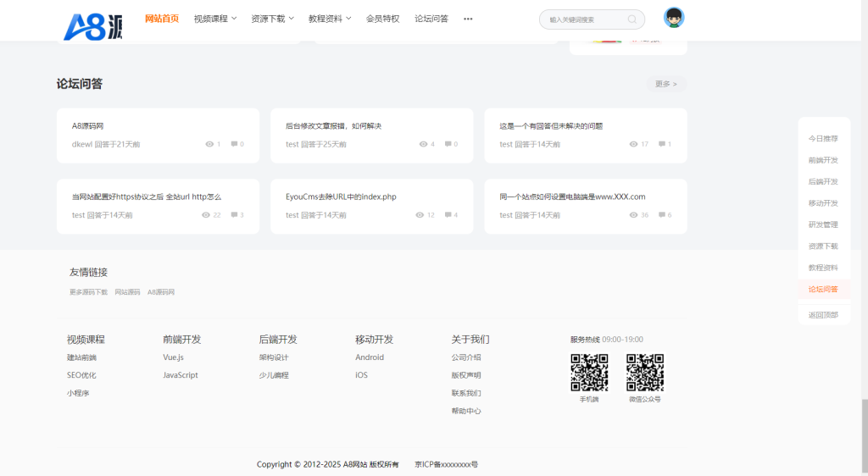Click the comment icon on the A8源码网 post
The width and height of the screenshot is (868, 476).
[234, 144]
